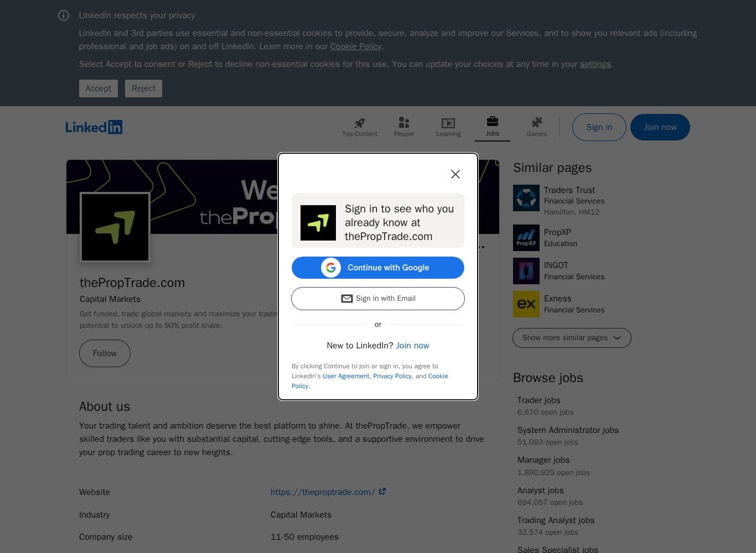Click the Join now header button
The image size is (756, 553).
click(660, 127)
